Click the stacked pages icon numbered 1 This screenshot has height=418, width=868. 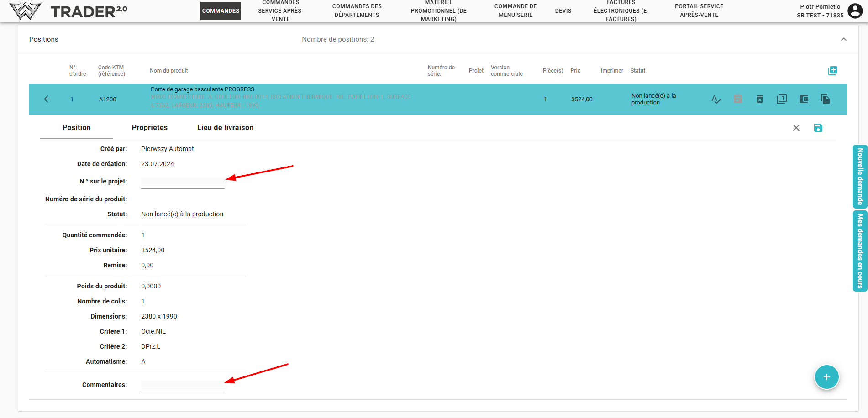tap(782, 99)
